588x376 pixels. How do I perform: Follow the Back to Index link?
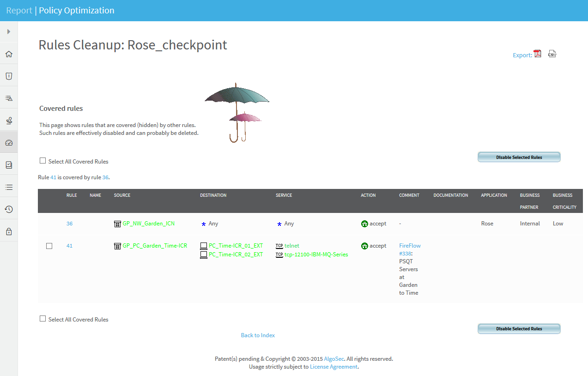pos(258,335)
